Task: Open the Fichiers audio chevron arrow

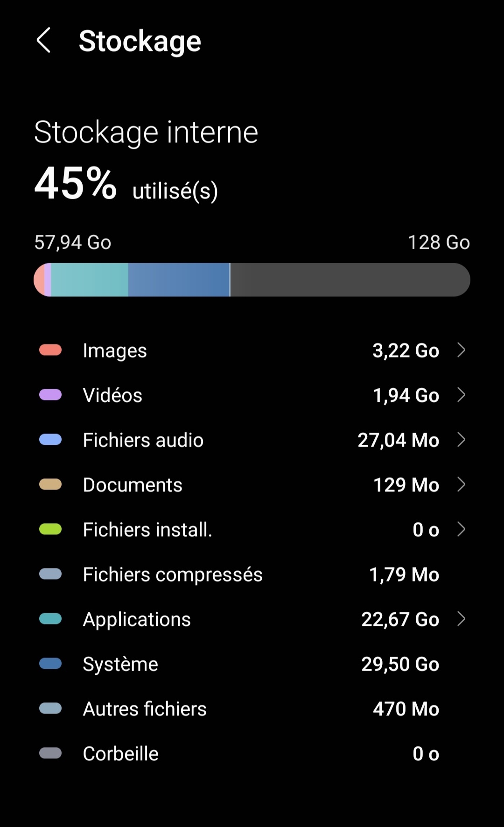Action: pos(461,440)
